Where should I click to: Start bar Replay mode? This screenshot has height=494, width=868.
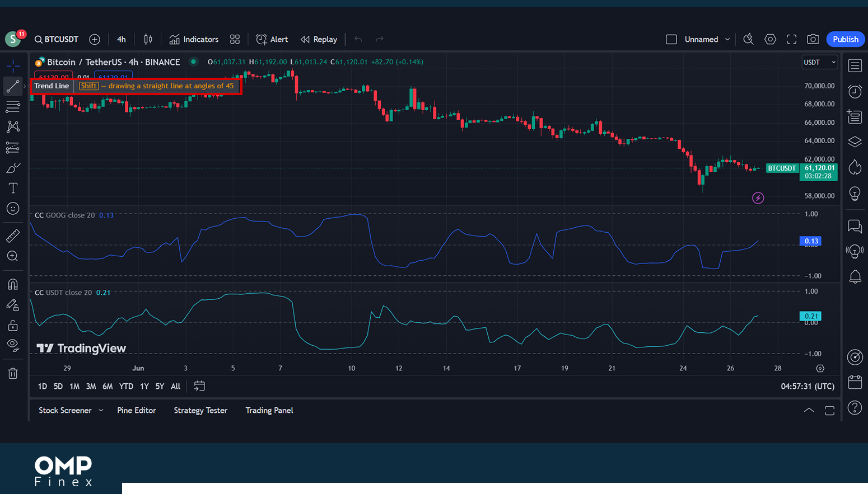[319, 39]
